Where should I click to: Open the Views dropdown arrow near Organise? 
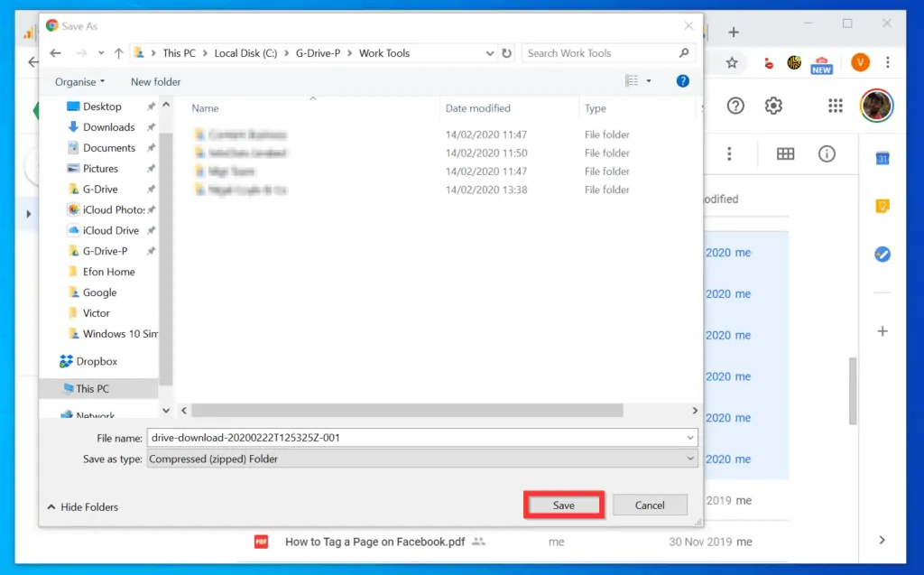(647, 81)
